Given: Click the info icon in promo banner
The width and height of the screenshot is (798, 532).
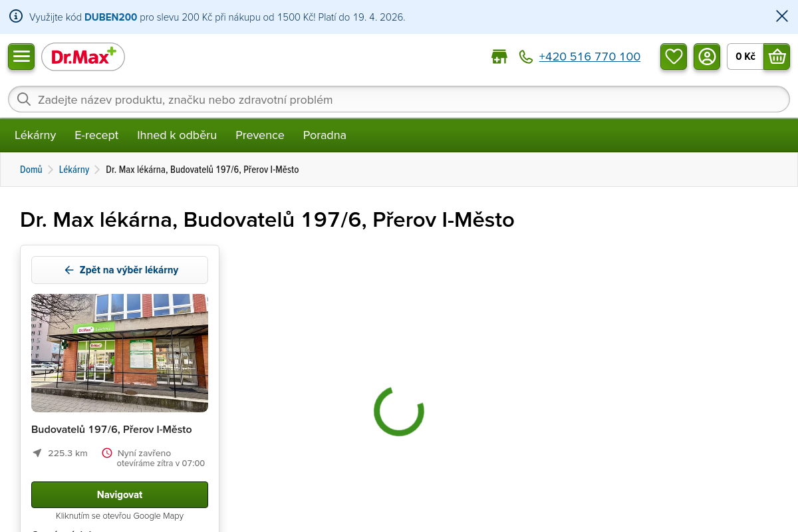Looking at the screenshot, I should click(16, 17).
